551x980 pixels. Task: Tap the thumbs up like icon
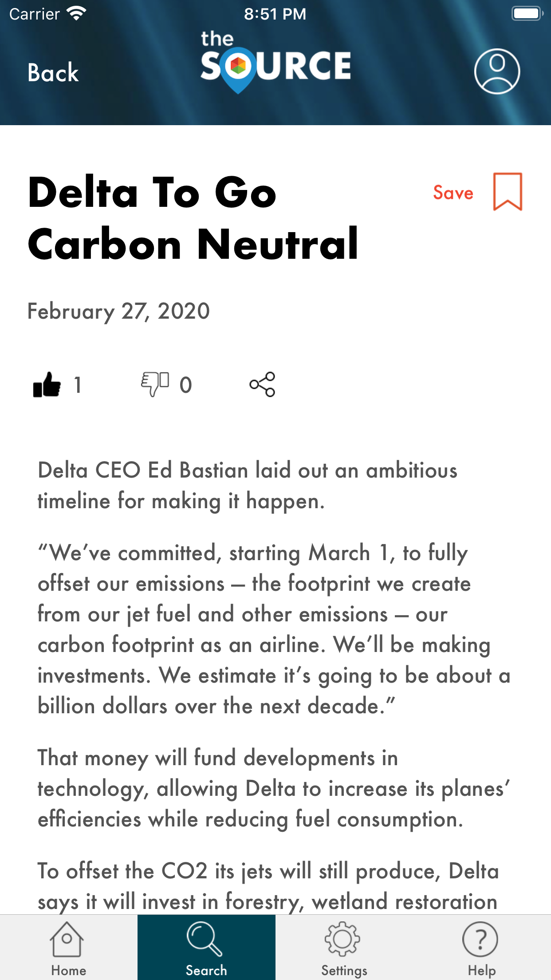(x=47, y=384)
